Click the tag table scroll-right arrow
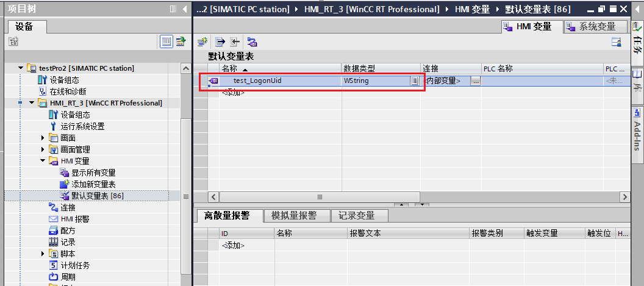 pos(624,197)
